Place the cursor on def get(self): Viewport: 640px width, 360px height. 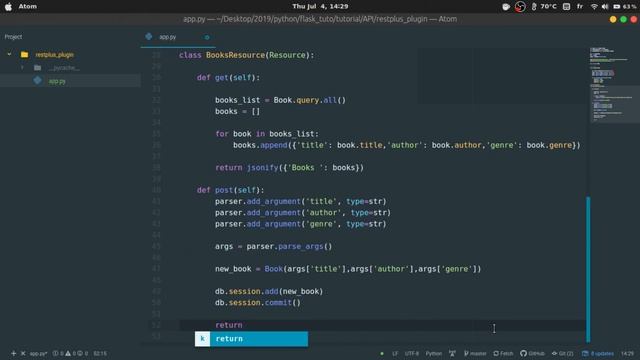point(228,78)
